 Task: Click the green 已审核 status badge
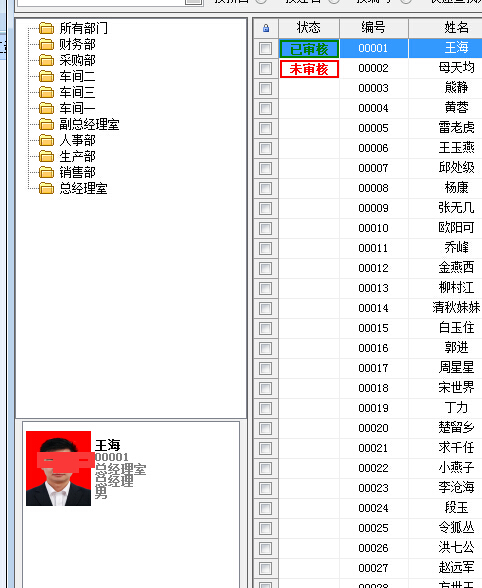pos(309,49)
